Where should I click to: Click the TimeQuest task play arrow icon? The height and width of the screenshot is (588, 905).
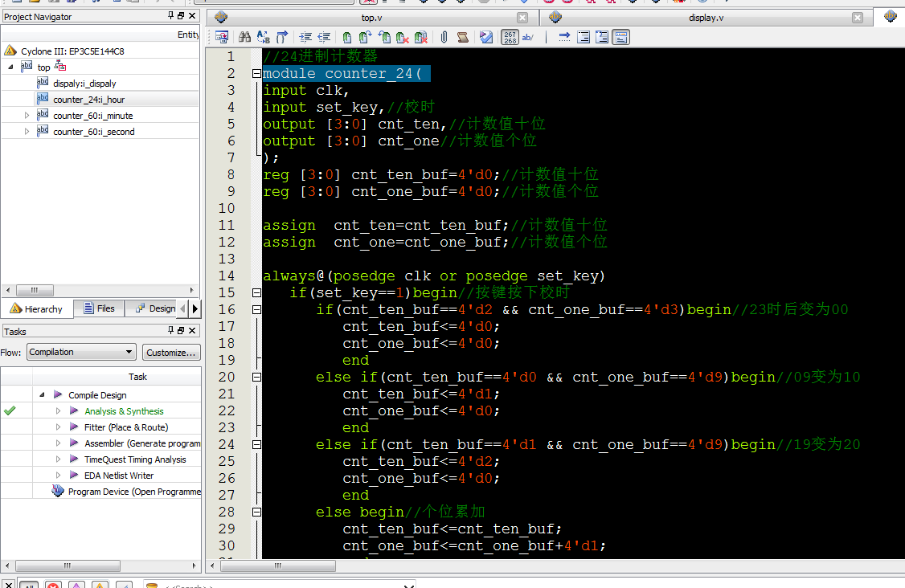[74, 459]
